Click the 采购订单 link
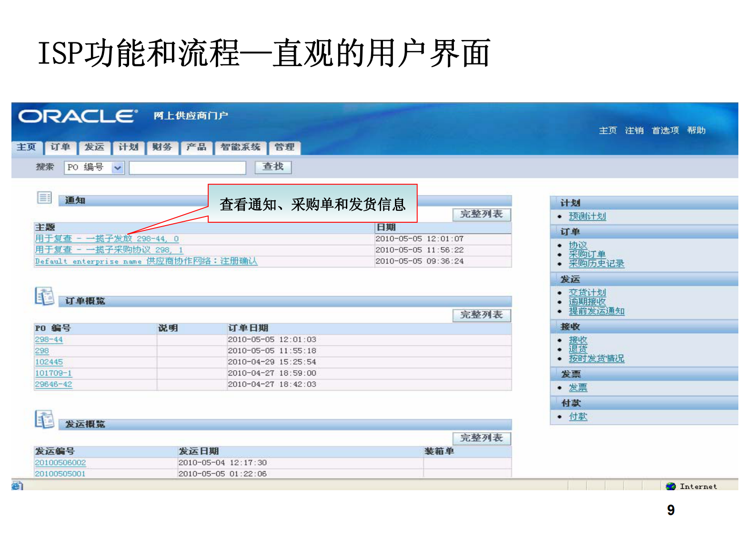Screen dimensions: 756x534 (x=587, y=254)
